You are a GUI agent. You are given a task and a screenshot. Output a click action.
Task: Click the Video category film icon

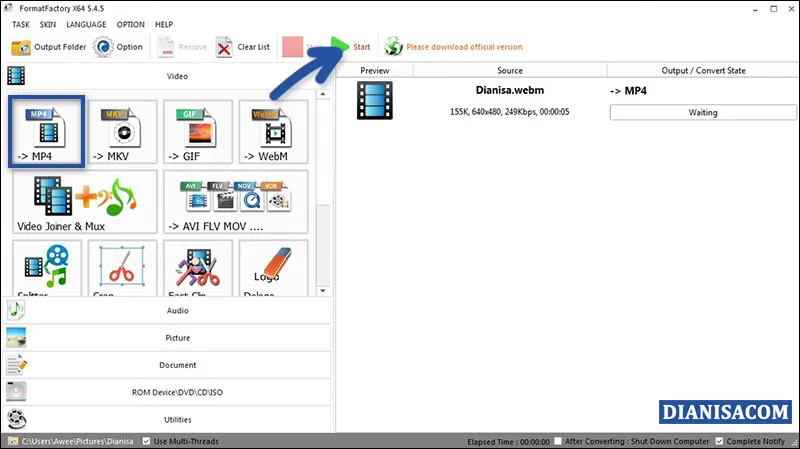[16, 76]
